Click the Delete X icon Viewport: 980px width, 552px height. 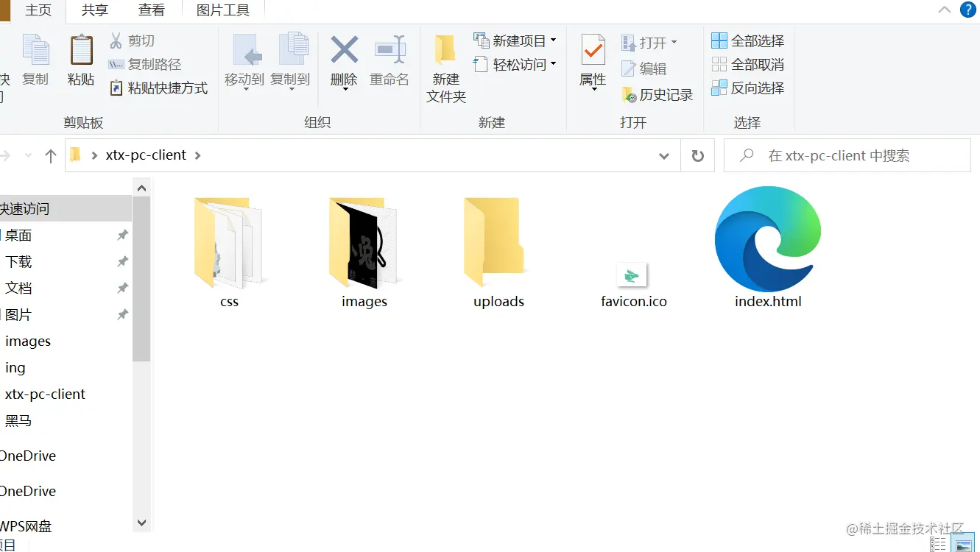click(x=344, y=50)
